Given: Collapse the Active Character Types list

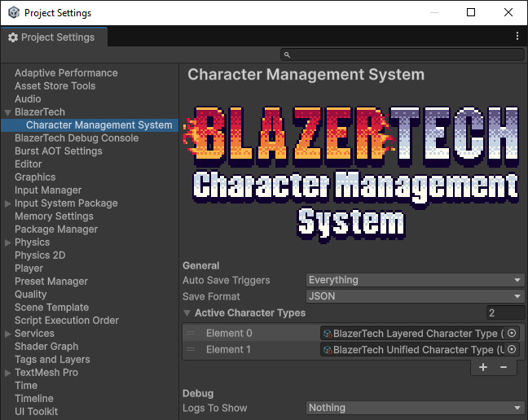Looking at the screenshot, I should click(187, 313).
